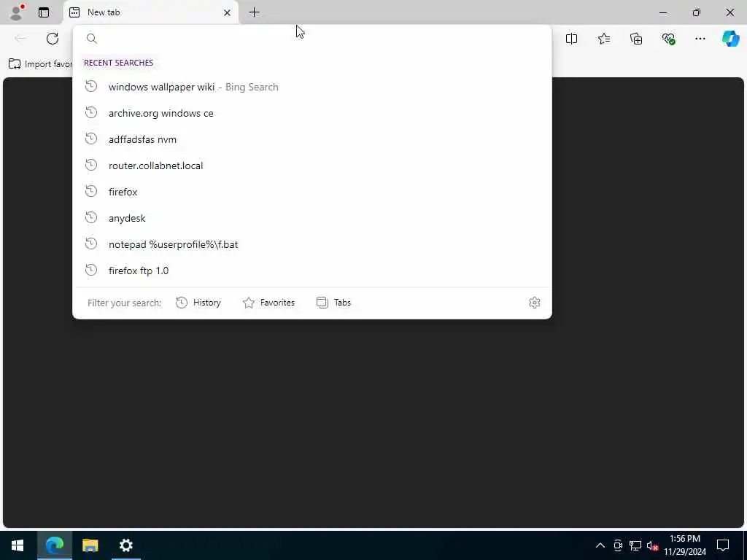Filter search by Tabs
The height and width of the screenshot is (560, 747).
333,303
